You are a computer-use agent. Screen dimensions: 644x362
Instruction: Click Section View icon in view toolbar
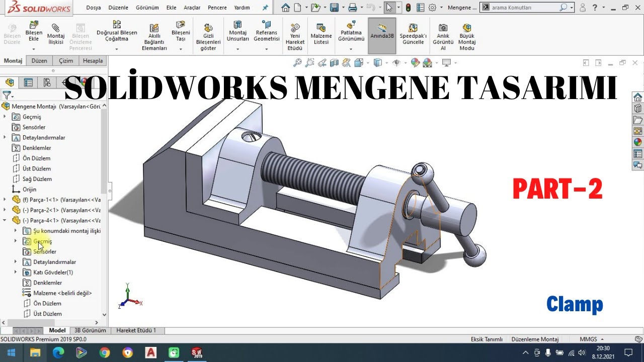[334, 63]
